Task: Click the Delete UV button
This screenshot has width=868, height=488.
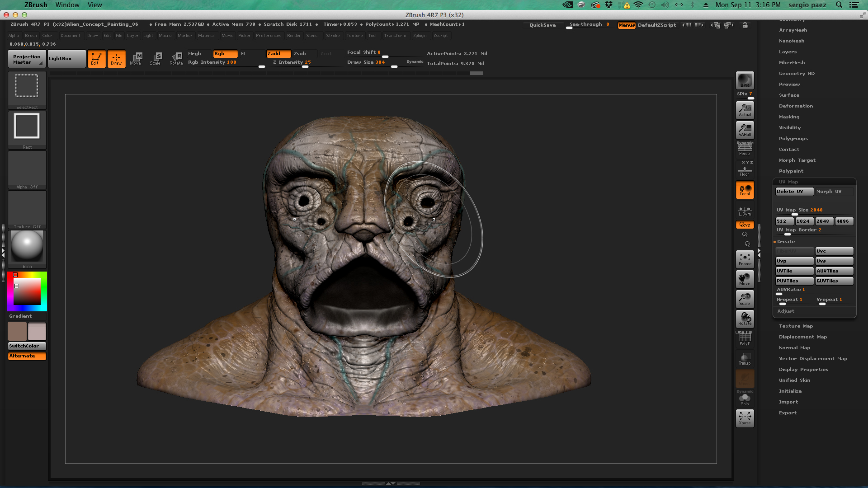Action: tap(794, 192)
